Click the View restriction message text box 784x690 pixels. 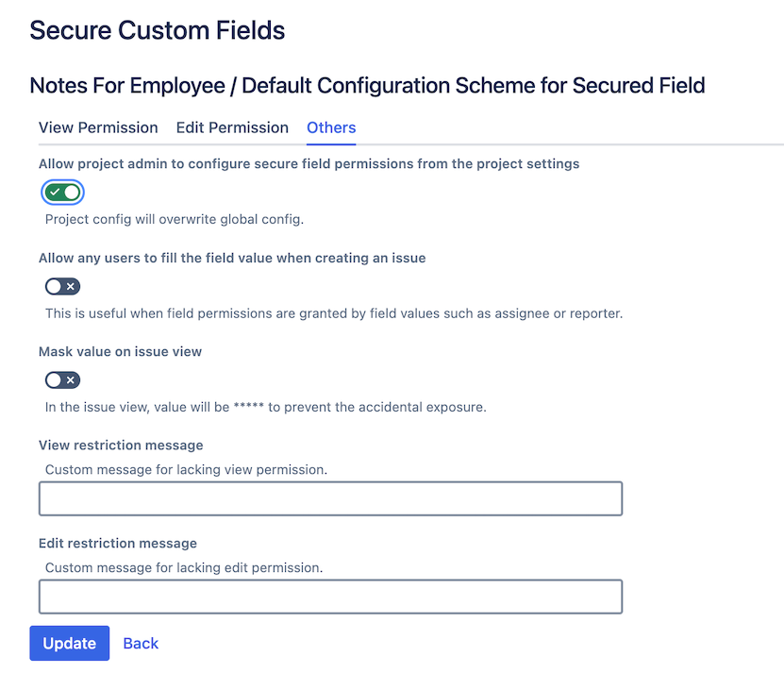[330, 498]
